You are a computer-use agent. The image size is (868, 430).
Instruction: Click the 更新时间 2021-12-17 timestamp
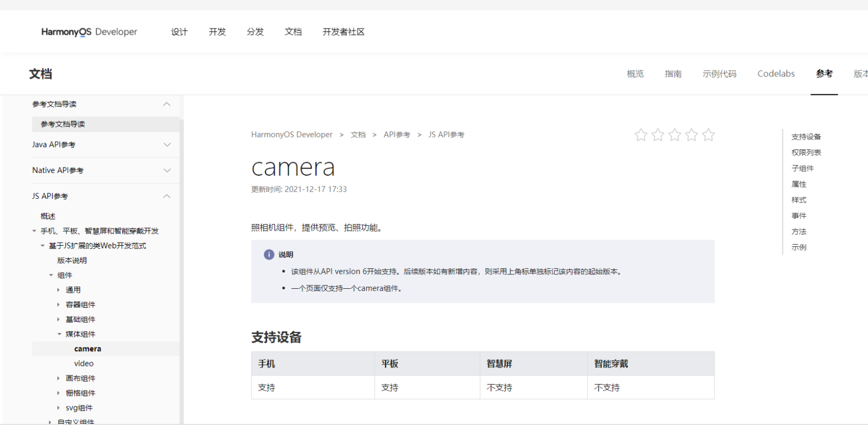299,189
